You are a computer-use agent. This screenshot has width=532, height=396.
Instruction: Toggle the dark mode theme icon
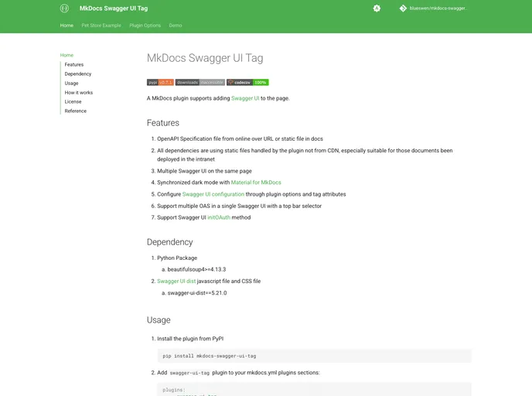click(x=377, y=9)
